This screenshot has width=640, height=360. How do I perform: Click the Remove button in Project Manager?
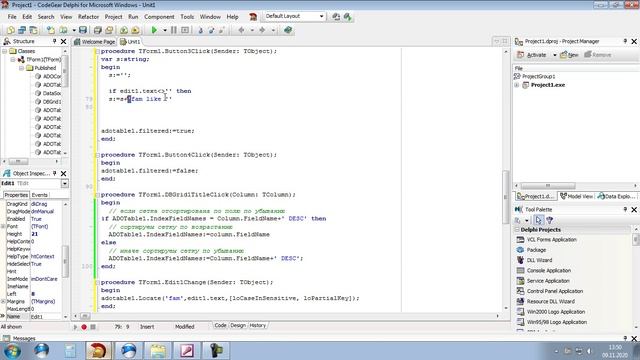click(598, 55)
